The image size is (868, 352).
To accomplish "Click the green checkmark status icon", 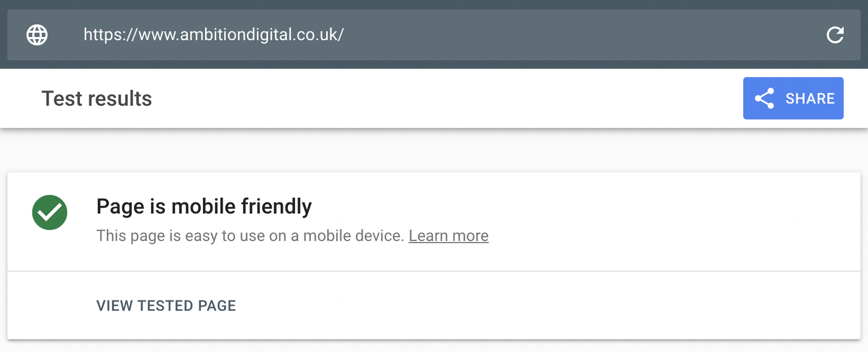I will tap(49, 212).
